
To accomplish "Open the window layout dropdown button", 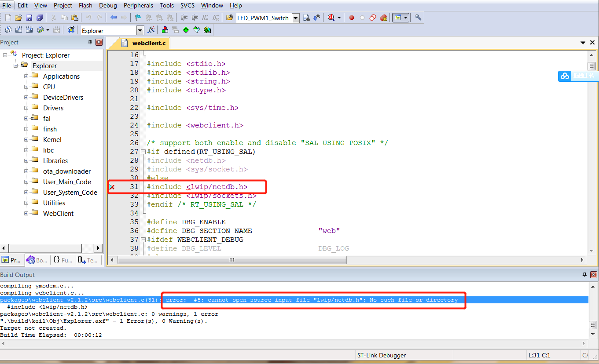I will click(x=406, y=18).
